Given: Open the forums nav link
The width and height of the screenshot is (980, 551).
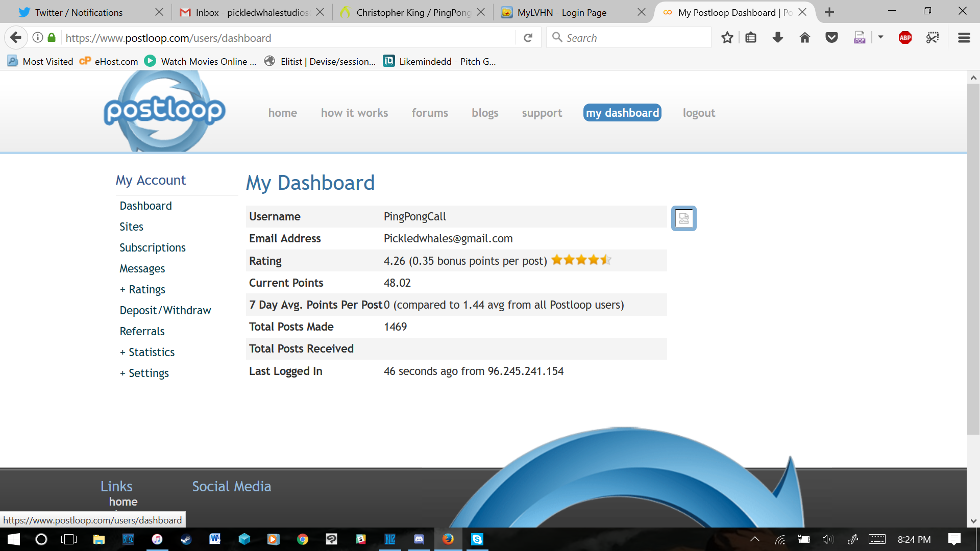Looking at the screenshot, I should (x=430, y=113).
